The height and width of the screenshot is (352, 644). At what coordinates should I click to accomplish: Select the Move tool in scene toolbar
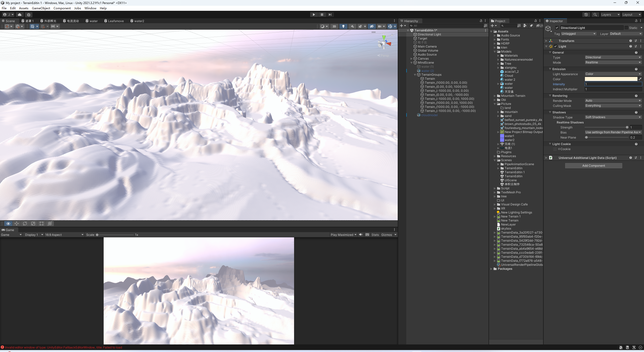[17, 224]
